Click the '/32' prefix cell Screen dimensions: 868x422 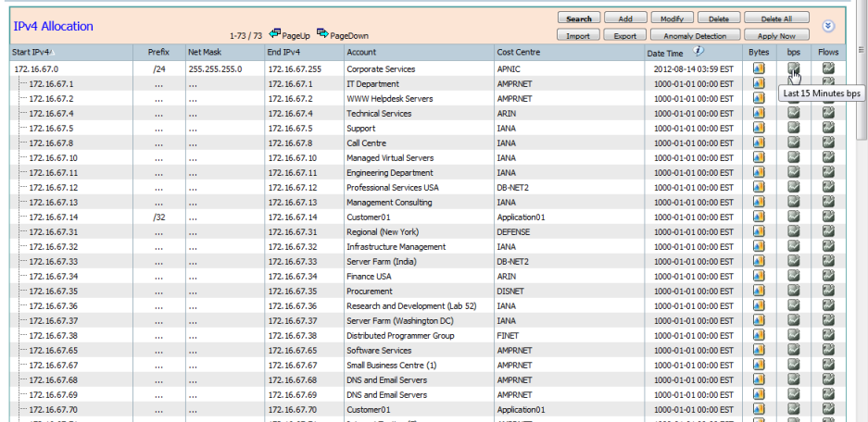[159, 217]
